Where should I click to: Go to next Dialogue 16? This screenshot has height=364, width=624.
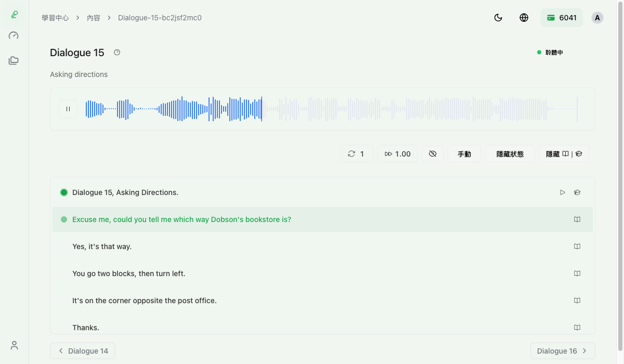[562, 351]
